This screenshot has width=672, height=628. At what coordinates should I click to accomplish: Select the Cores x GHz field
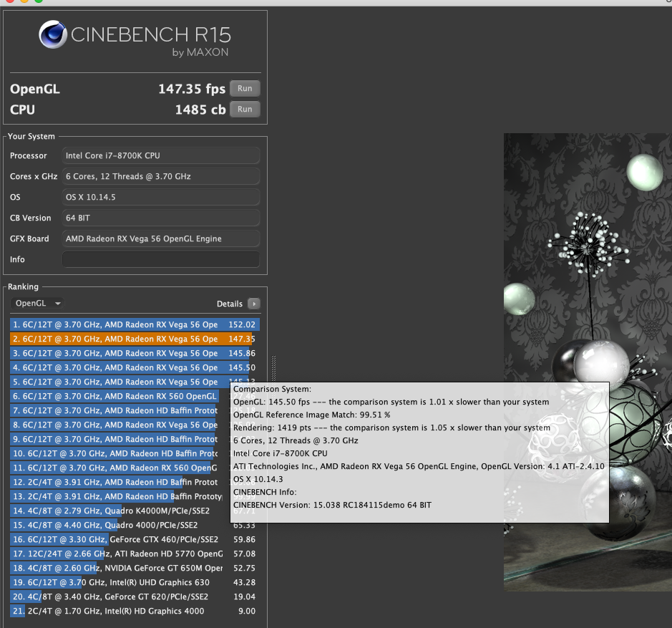tap(161, 176)
